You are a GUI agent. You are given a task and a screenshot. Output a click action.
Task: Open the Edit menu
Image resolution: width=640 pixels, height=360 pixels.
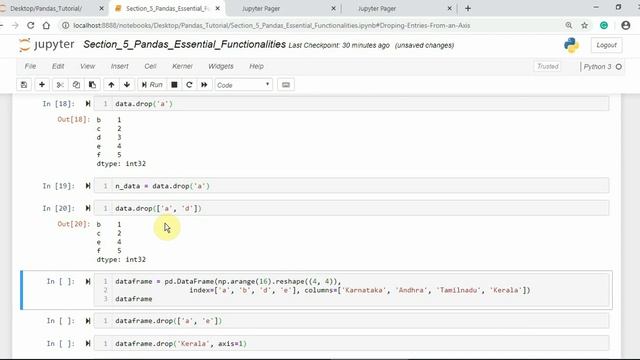coord(58,66)
